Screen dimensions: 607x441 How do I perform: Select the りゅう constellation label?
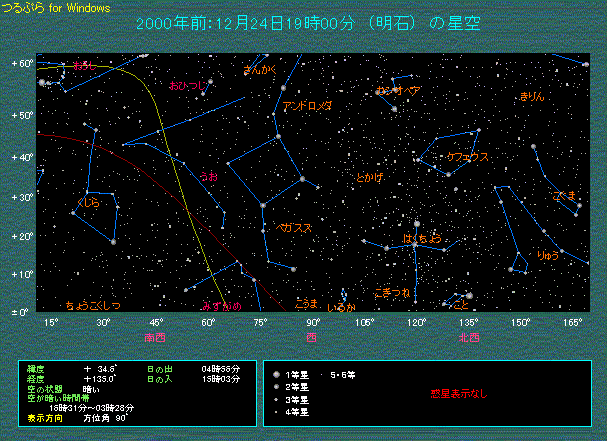click(x=548, y=256)
